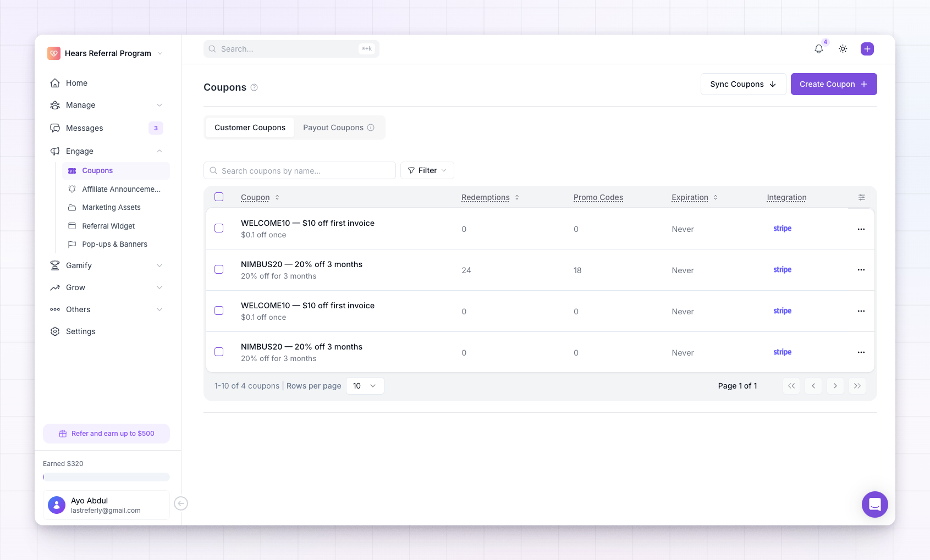This screenshot has width=930, height=560.
Task: Click lastreferly@gmail.com email text
Action: 106,511
